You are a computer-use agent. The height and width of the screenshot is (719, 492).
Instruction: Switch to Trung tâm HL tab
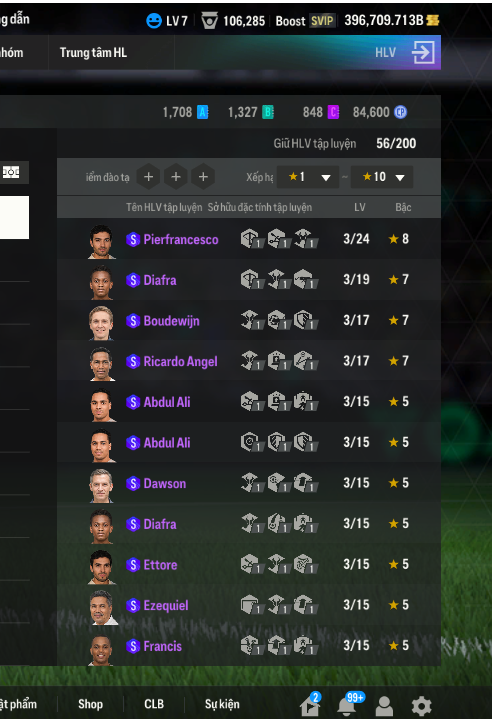[x=93, y=53]
